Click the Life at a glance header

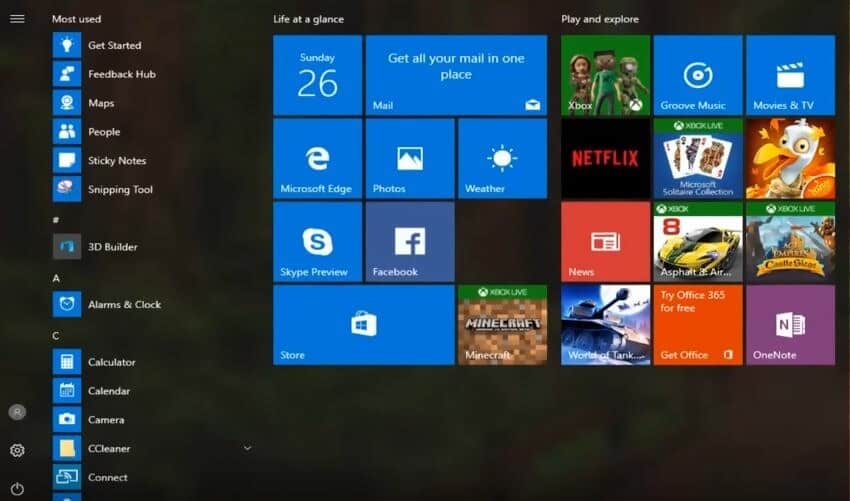[308, 20]
